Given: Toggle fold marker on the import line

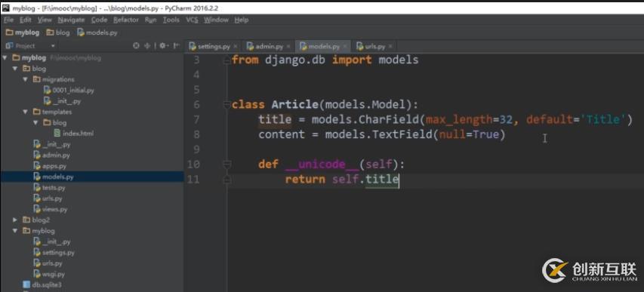Looking at the screenshot, I should click(x=226, y=60).
